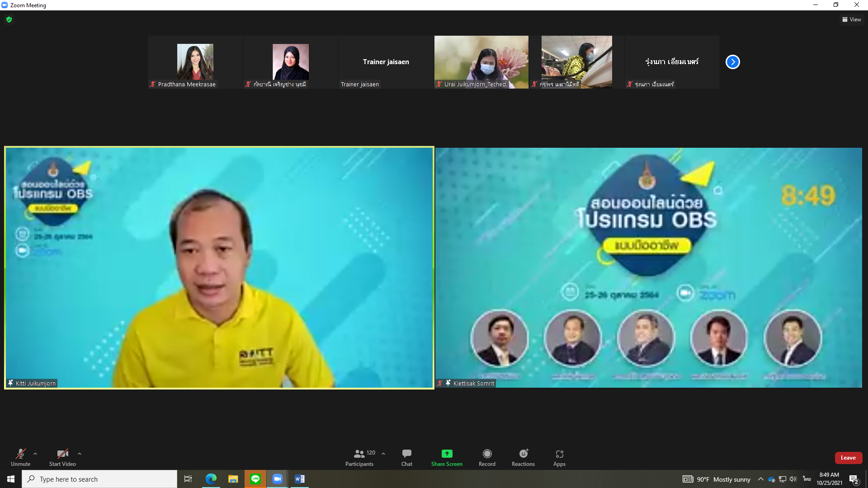Open the Reactions menu
Image resolution: width=868 pixels, height=488 pixels.
(523, 457)
